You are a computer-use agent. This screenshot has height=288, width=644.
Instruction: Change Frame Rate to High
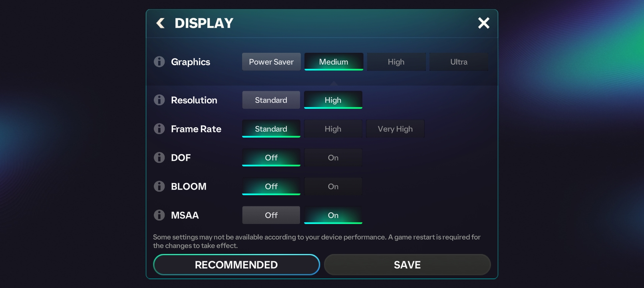(333, 129)
